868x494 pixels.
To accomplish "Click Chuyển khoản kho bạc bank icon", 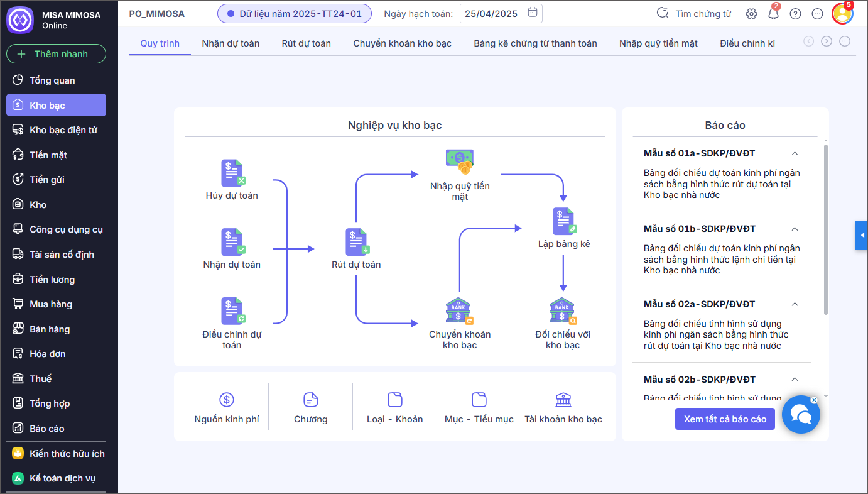I will (x=460, y=310).
